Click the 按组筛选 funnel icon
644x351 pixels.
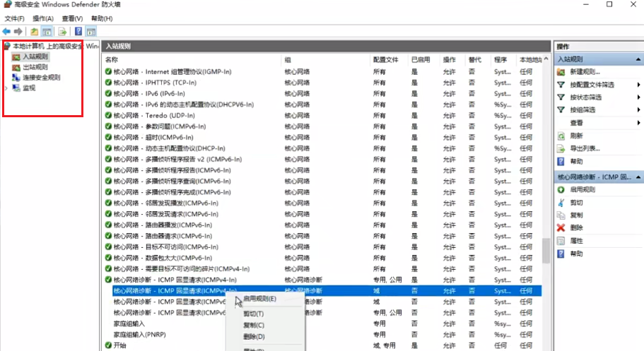[x=561, y=109]
